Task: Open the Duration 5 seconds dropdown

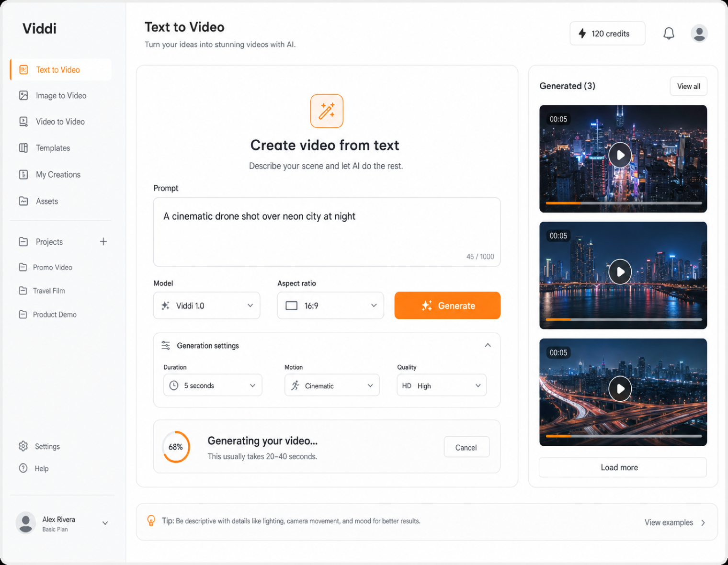Action: 213,385
